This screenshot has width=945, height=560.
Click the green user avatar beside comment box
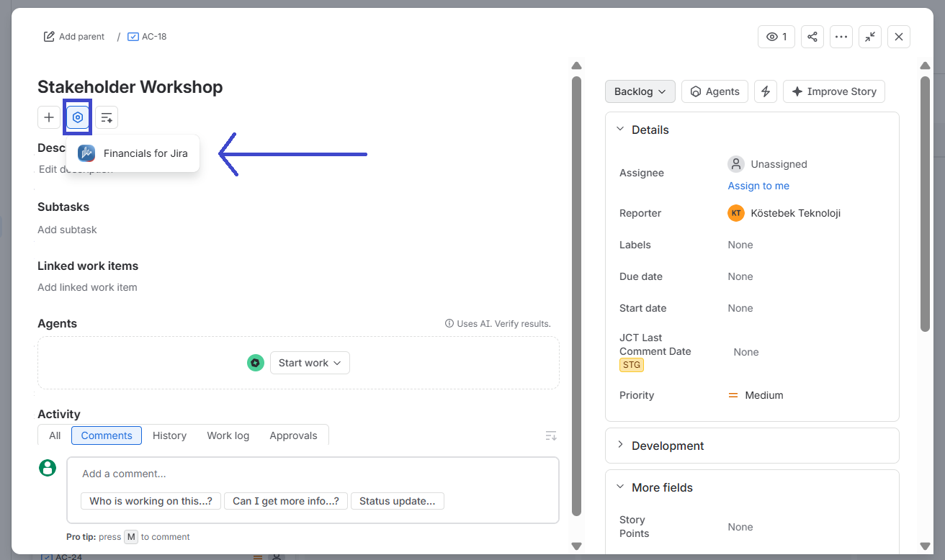pyautogui.click(x=48, y=468)
